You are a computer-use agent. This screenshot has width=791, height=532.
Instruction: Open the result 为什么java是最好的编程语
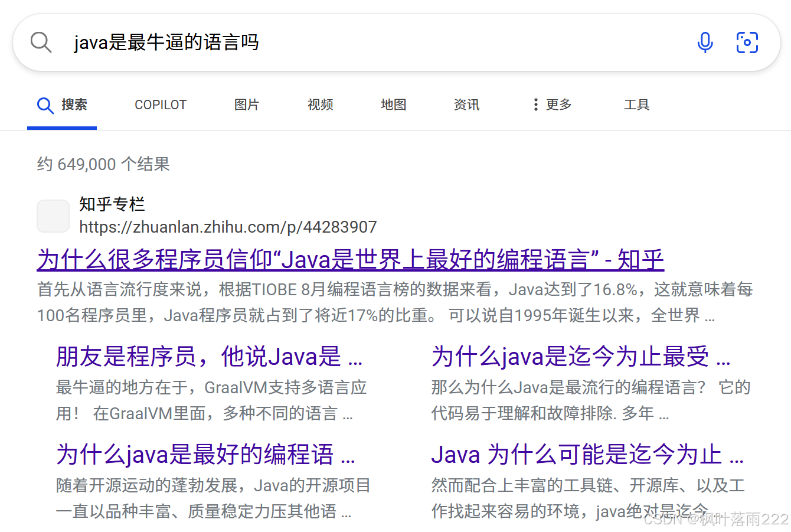pyautogui.click(x=205, y=454)
